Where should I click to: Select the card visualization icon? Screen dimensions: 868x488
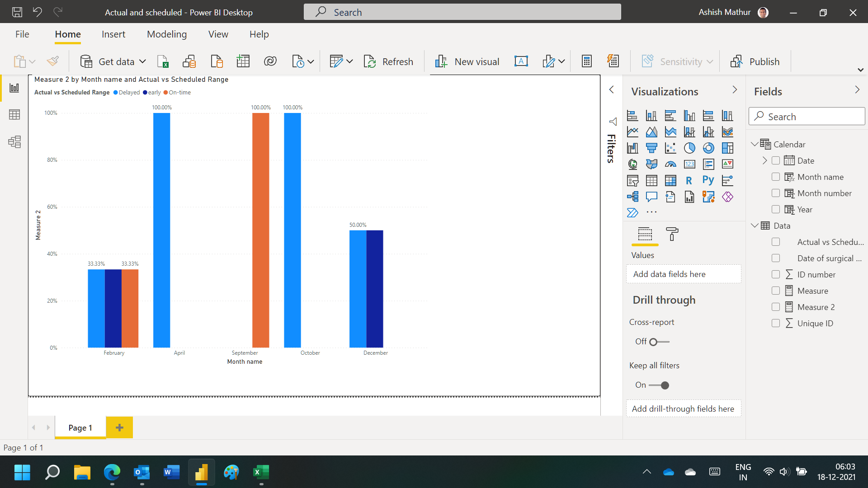[689, 164]
